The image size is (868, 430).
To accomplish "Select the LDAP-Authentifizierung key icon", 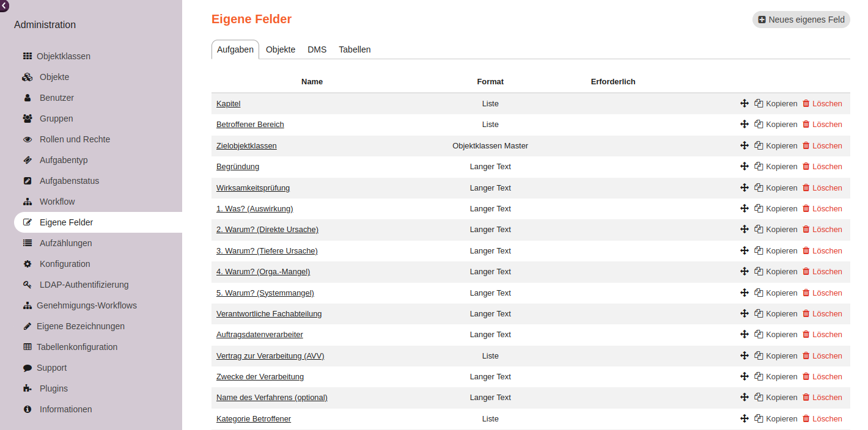I will (x=28, y=284).
